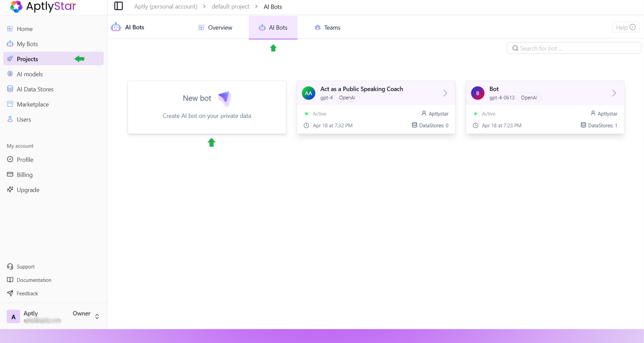Click OpenAI tag on gpt-4-0613 bot
Screen dimensions: 644x343
(x=529, y=97)
